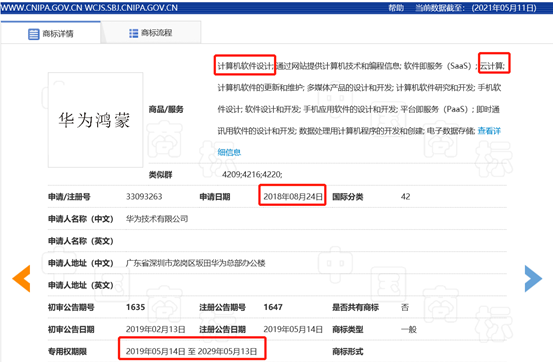Click the 商标详情 document icon

(34, 34)
